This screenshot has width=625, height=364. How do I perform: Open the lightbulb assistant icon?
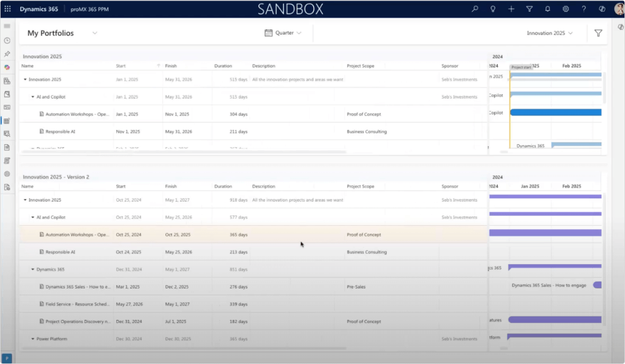[x=493, y=9]
